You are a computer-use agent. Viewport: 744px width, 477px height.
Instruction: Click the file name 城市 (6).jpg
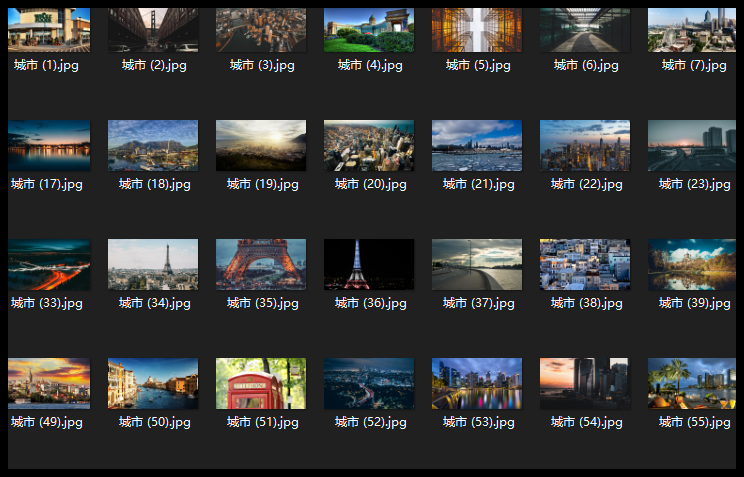pos(586,65)
